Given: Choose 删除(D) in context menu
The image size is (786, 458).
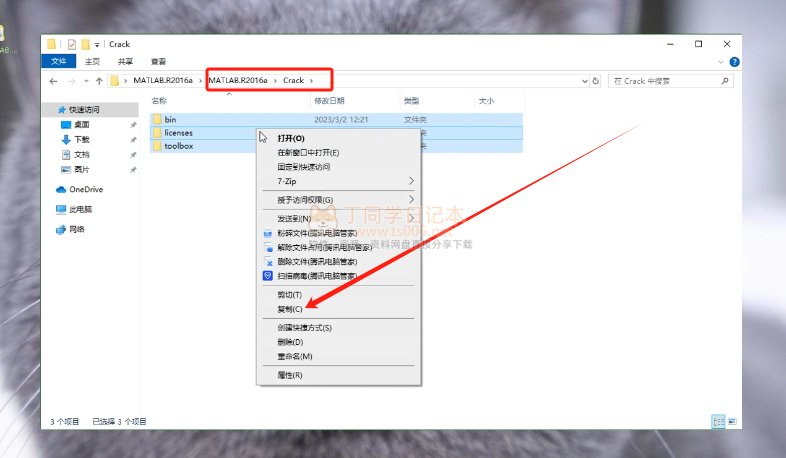Looking at the screenshot, I should point(339,342).
